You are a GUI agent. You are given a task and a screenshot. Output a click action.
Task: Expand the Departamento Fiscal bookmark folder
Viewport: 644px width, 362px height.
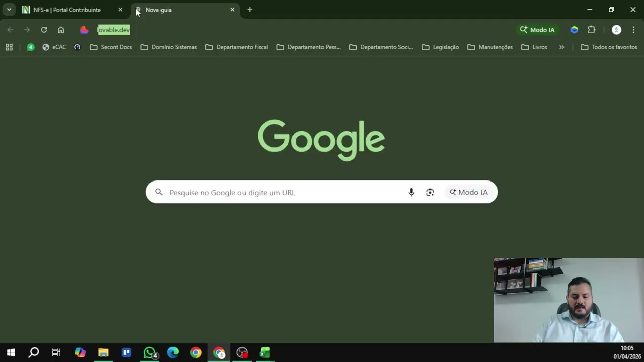coord(236,47)
